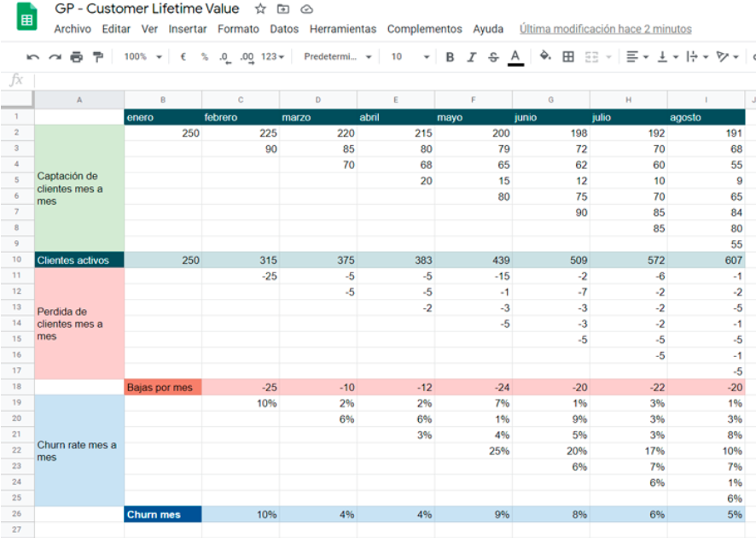The height and width of the screenshot is (538, 756).
Task: Toggle strikethrough formatting
Action: click(x=493, y=57)
